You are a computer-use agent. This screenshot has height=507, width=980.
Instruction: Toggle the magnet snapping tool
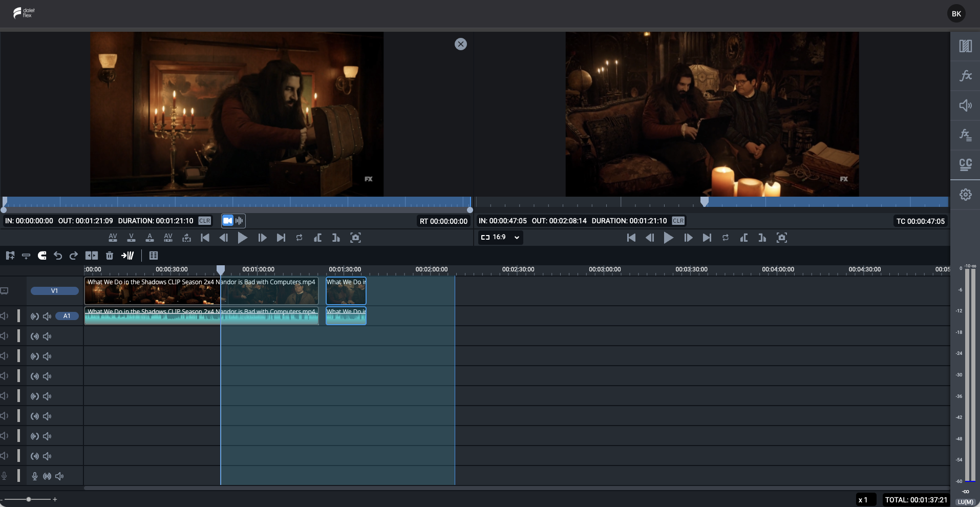tap(42, 256)
